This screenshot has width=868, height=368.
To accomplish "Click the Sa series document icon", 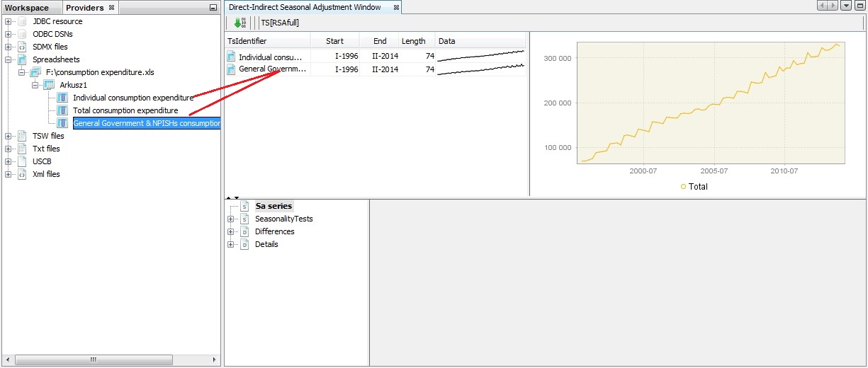I will (245, 206).
